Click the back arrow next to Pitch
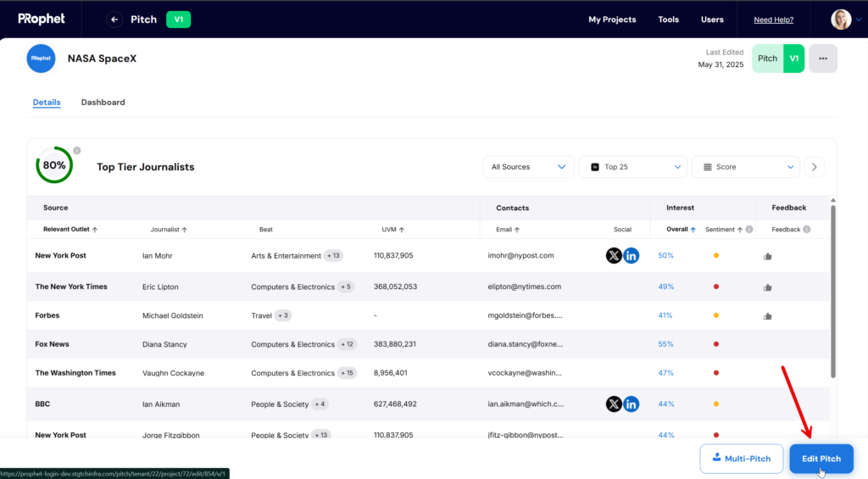 (x=114, y=19)
